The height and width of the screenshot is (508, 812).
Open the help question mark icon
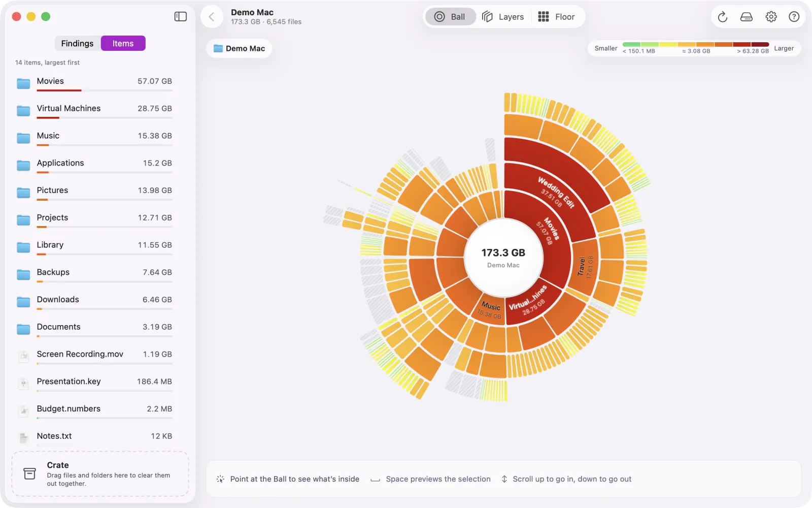(x=794, y=17)
